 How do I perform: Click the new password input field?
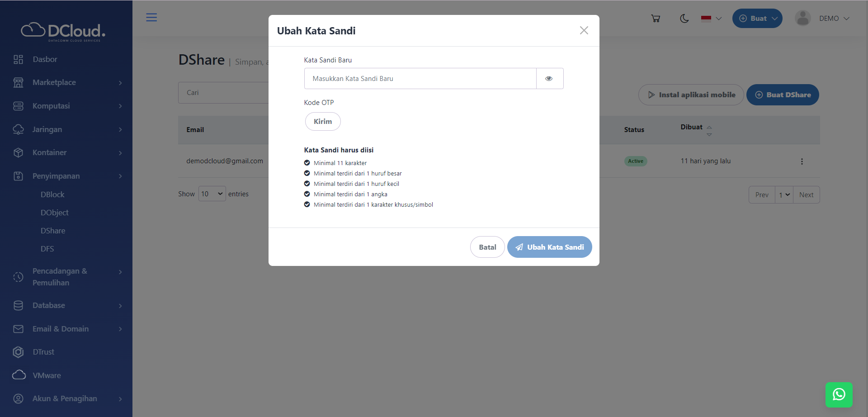click(x=420, y=78)
